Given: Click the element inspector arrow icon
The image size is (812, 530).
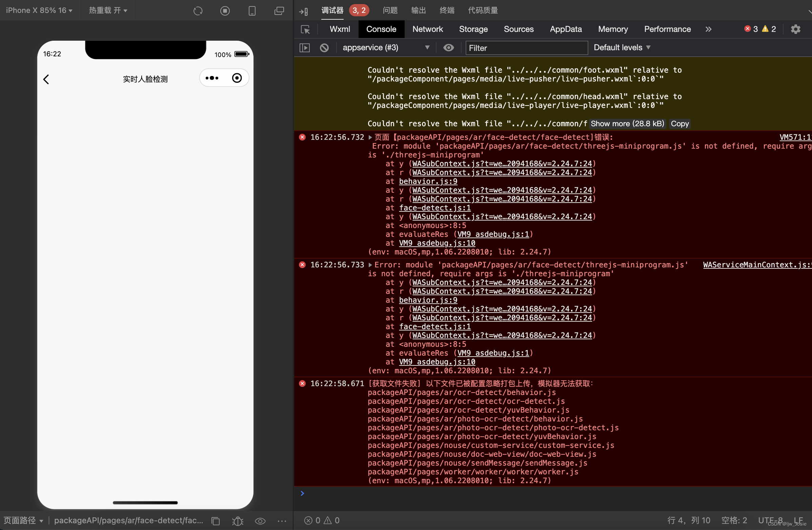Looking at the screenshot, I should [x=305, y=30].
